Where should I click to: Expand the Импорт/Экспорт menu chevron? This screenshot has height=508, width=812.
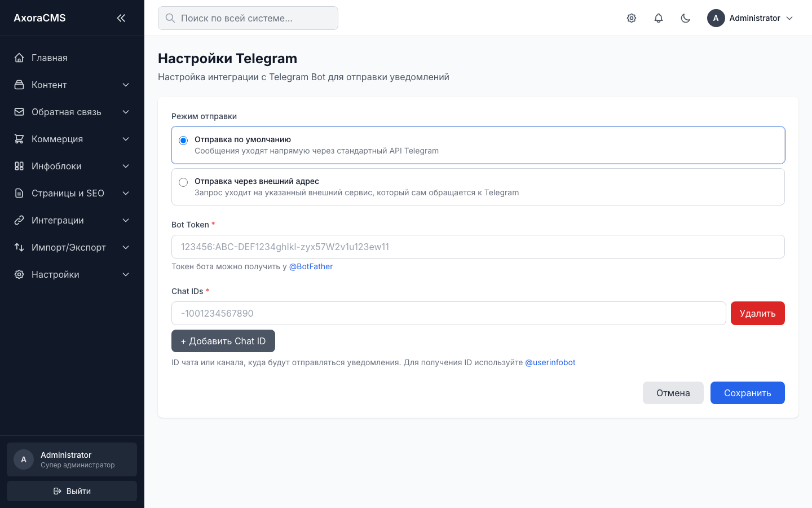126,247
